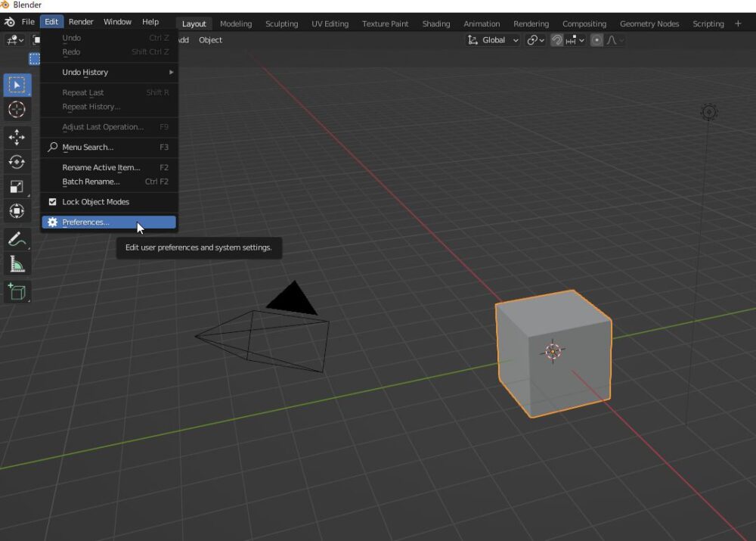Image resolution: width=756 pixels, height=541 pixels.
Task: Switch to the Compositing workspace tab
Action: [x=584, y=23]
